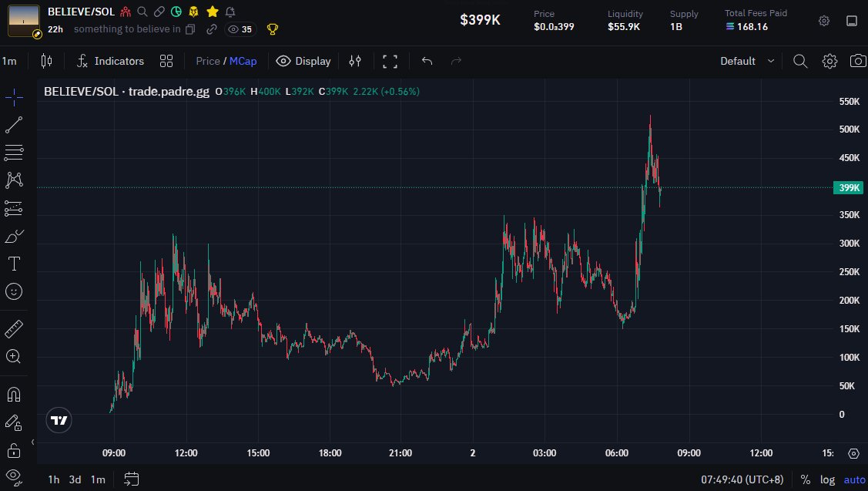Viewport: 868px width, 491px height.
Task: Open the candlestick chart type selector
Action: 46,61
